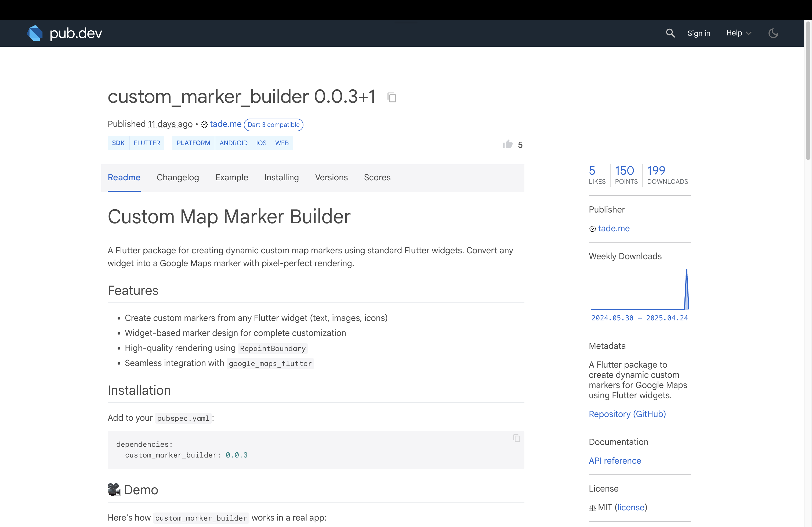Screen dimensions: 812x527
Task: Open the Scores tab
Action: (x=377, y=177)
